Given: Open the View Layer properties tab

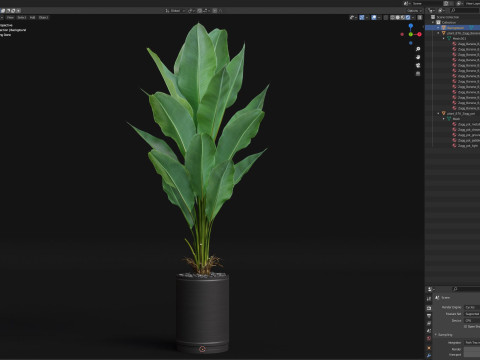Looking at the screenshot, I should [x=429, y=323].
